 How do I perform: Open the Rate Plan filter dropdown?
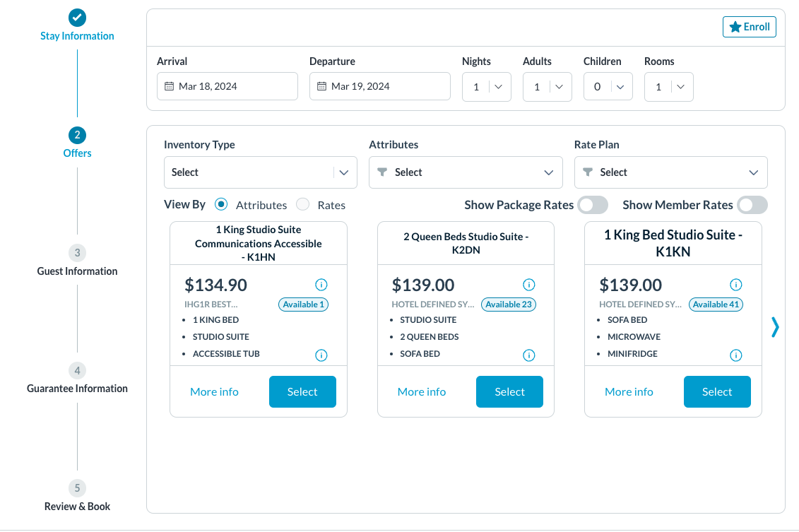670,172
